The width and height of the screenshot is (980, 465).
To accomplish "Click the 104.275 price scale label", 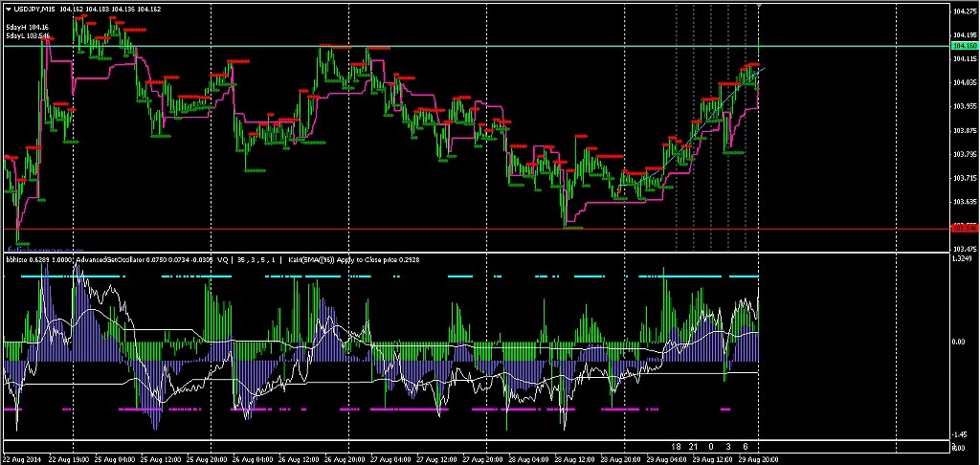I will coord(965,12).
